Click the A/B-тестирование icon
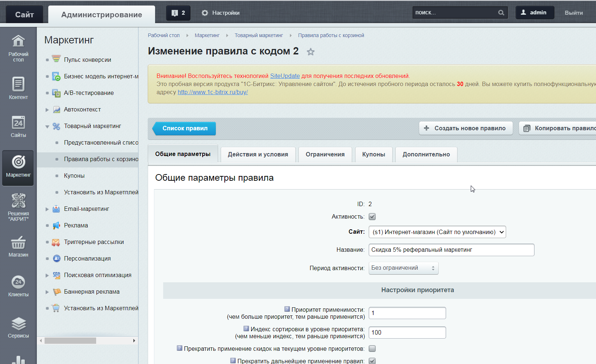Image resolution: width=596 pixels, height=364 pixels. point(56,93)
